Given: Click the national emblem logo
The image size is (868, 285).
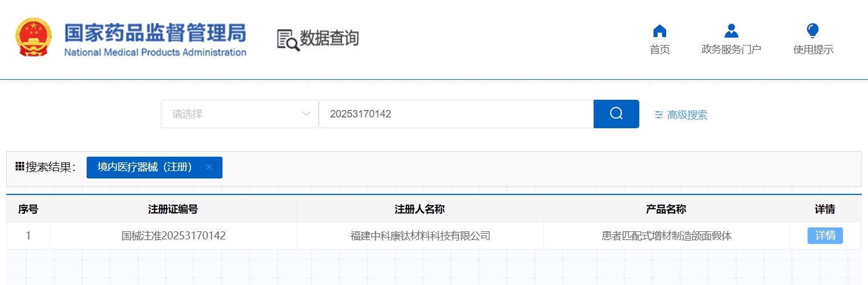Looking at the screenshot, I should pyautogui.click(x=33, y=37).
